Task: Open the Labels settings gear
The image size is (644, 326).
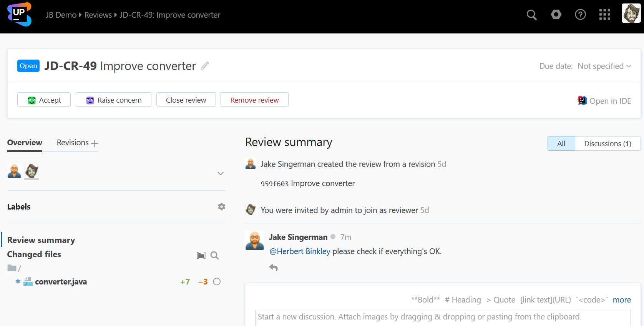Action: tap(221, 207)
